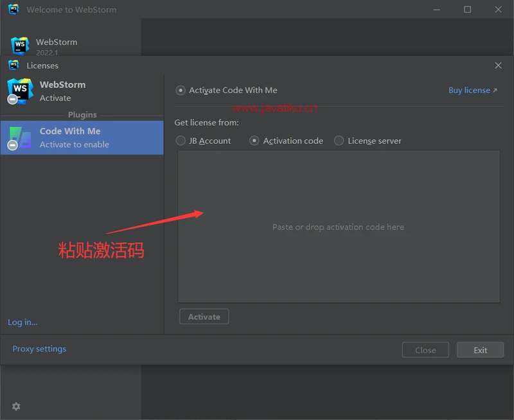Click the WebStorm icon in main title bar

[13, 10]
